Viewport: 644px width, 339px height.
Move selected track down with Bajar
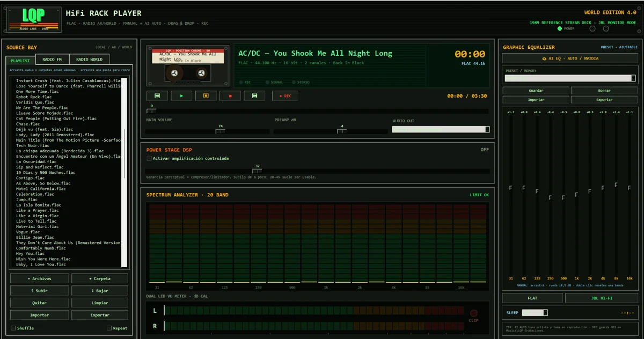tap(99, 291)
